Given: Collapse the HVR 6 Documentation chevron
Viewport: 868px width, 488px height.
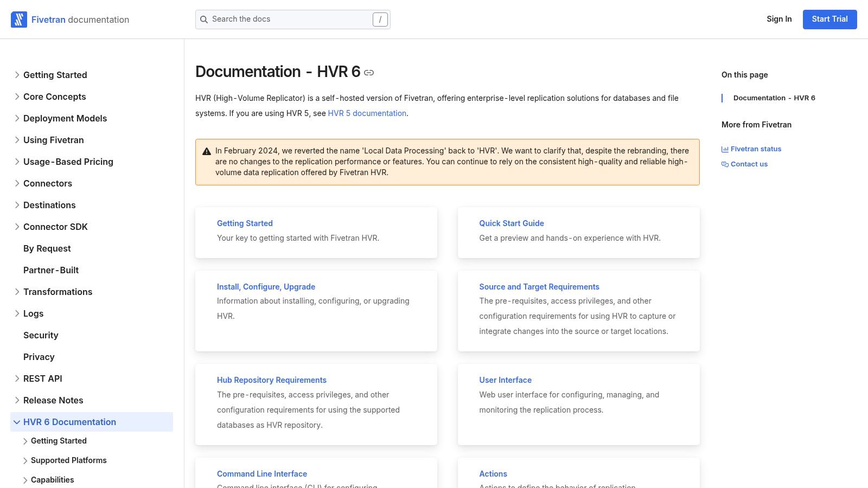Looking at the screenshot, I should 17,422.
